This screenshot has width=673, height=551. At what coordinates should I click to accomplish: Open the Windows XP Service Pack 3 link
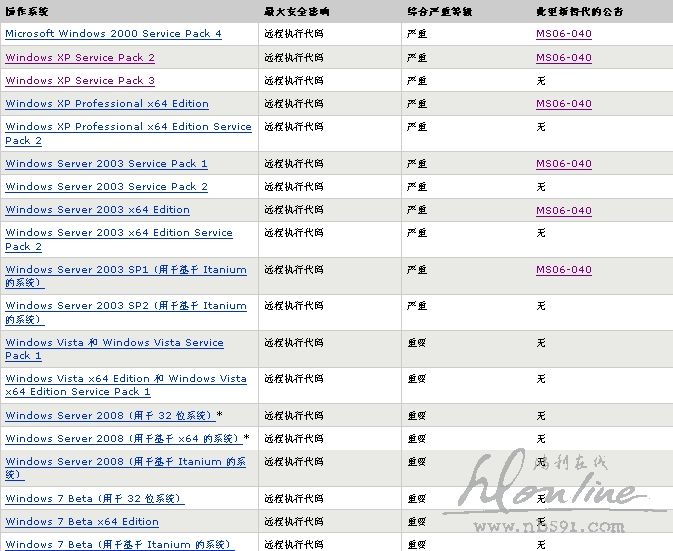coord(80,81)
